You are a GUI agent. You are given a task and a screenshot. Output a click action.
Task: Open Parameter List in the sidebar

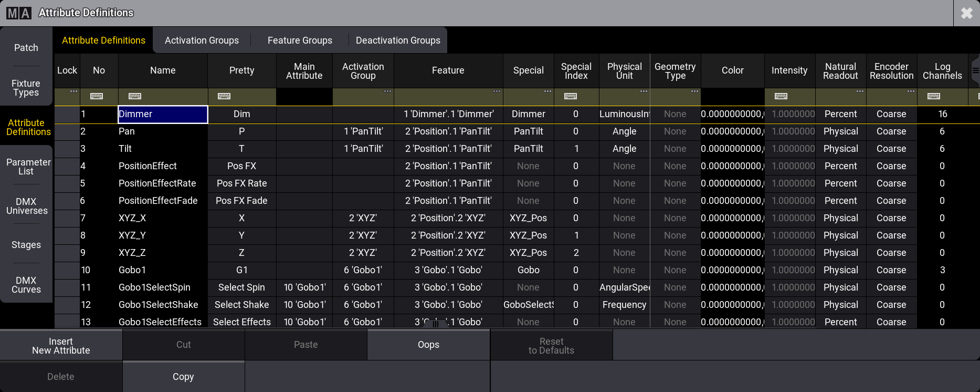tap(26, 167)
